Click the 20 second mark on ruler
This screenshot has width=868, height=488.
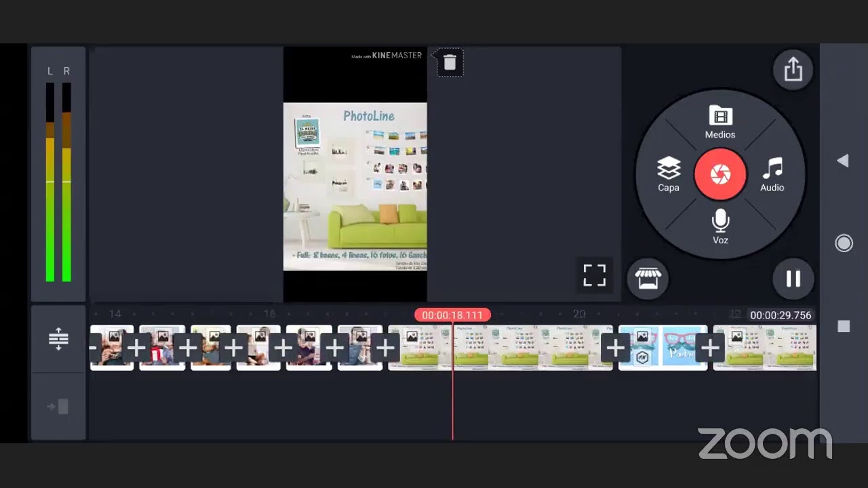tap(579, 314)
